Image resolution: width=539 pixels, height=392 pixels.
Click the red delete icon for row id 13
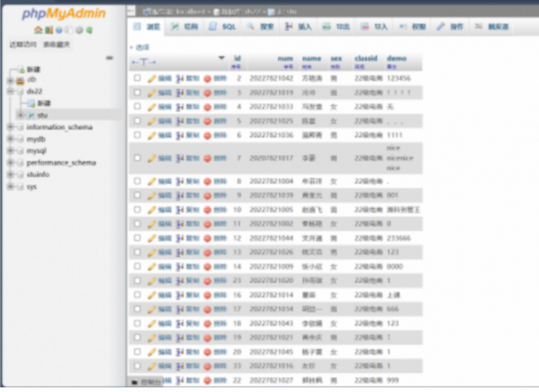click(x=207, y=252)
